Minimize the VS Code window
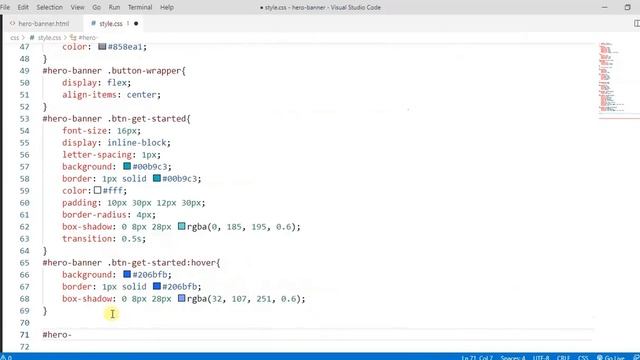640x360 pixels. tap(604, 7)
